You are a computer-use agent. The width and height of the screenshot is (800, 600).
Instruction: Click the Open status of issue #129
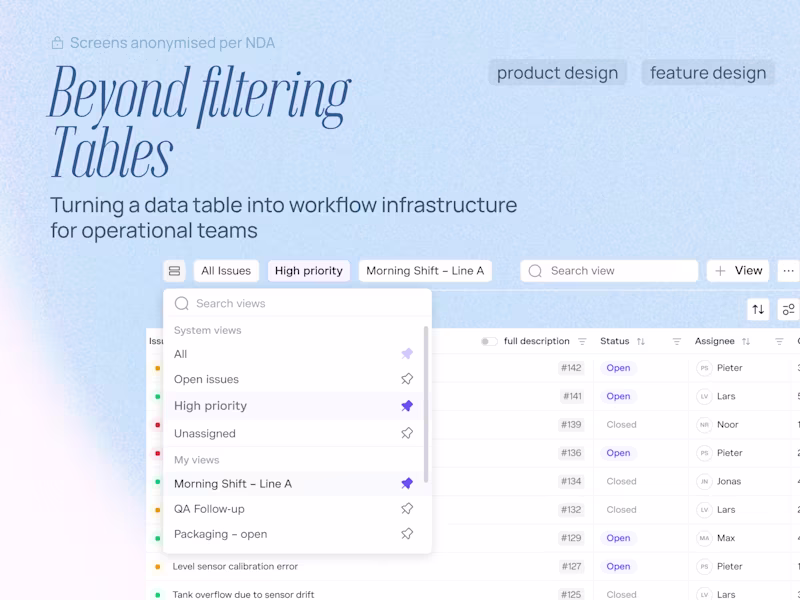[x=618, y=538]
